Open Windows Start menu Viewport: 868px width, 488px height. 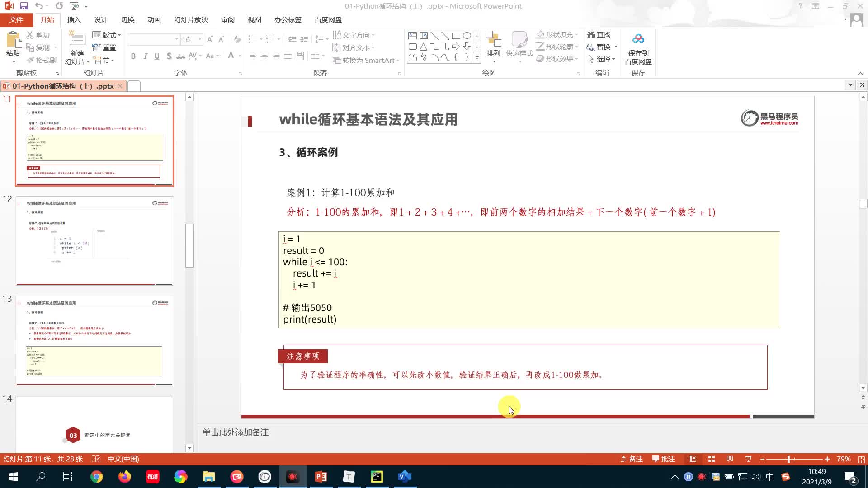13,477
